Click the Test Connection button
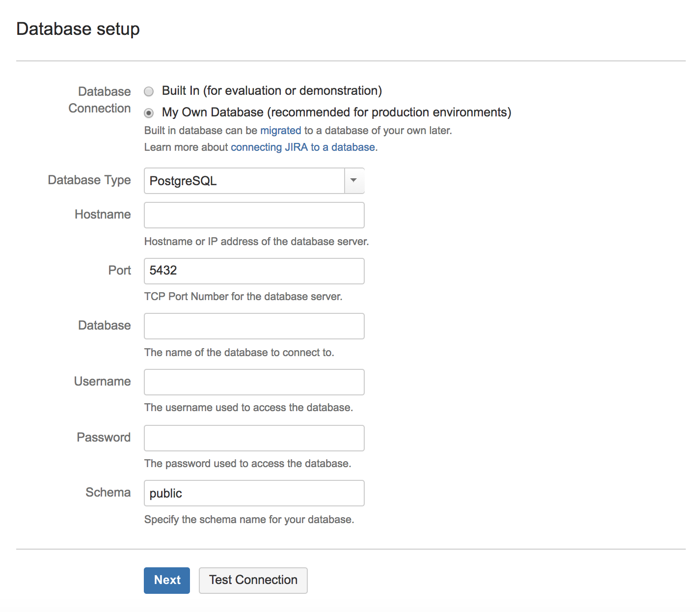This screenshot has height=612, width=700. pyautogui.click(x=253, y=581)
